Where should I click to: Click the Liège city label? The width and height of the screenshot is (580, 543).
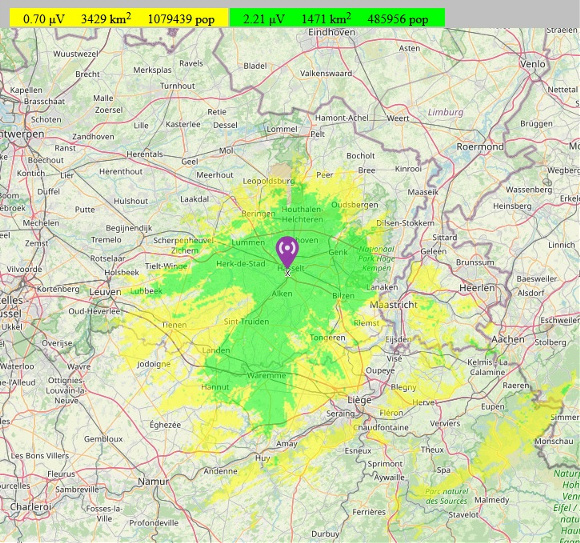(x=359, y=400)
